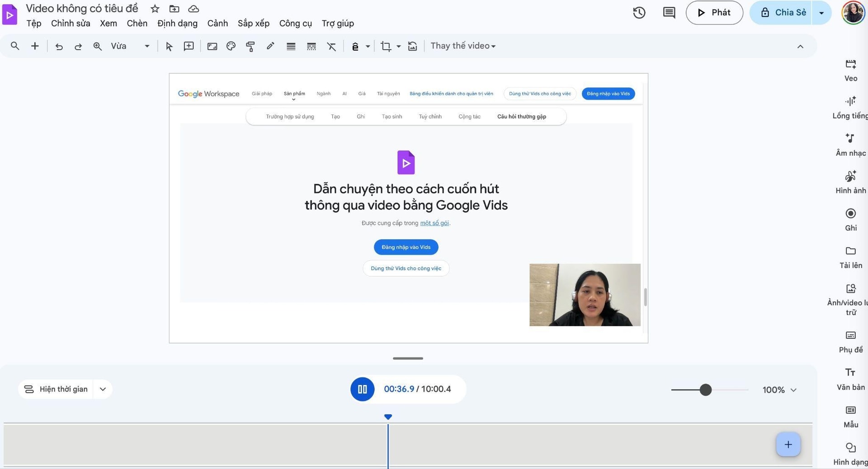Open the Sắp xếp menu
This screenshot has width=868, height=469.
(254, 24)
